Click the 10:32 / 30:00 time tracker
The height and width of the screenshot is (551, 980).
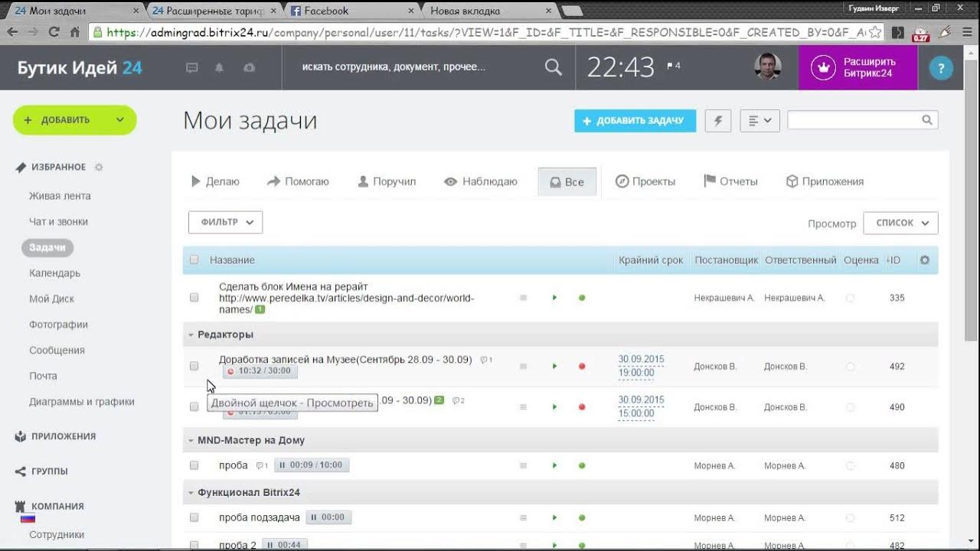260,371
